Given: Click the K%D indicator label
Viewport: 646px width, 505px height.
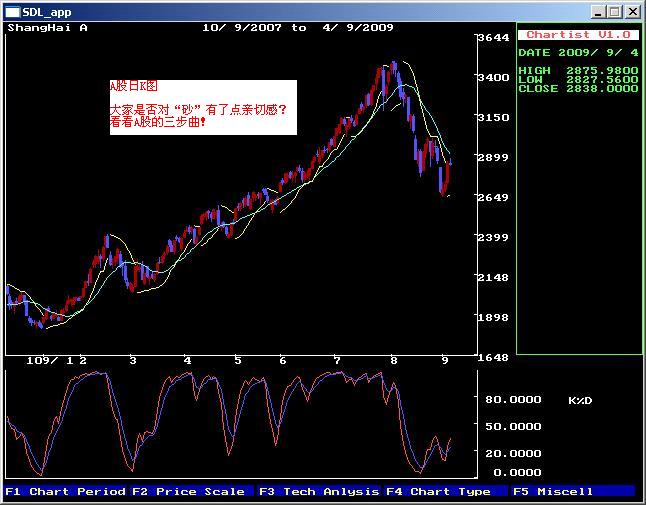Looking at the screenshot, I should 580,400.
